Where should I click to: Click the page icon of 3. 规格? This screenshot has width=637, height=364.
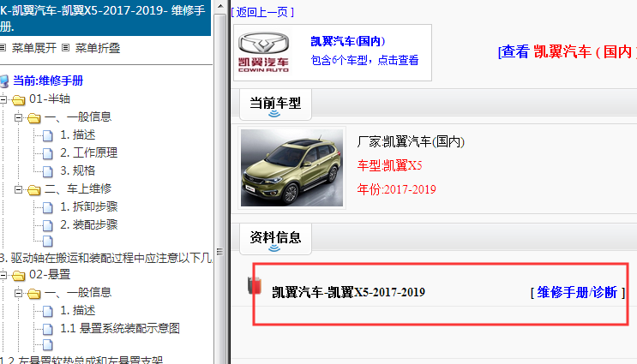click(47, 171)
